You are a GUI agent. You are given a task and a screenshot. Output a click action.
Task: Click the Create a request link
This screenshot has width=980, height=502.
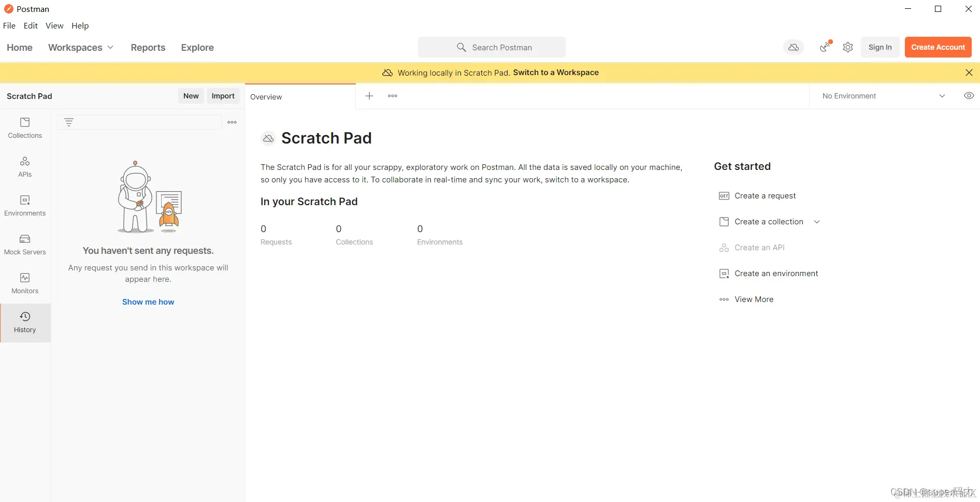click(x=765, y=196)
